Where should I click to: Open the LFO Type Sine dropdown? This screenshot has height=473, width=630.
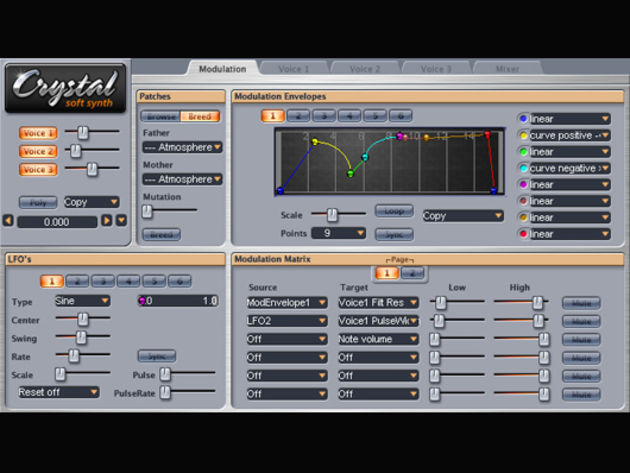click(x=82, y=301)
